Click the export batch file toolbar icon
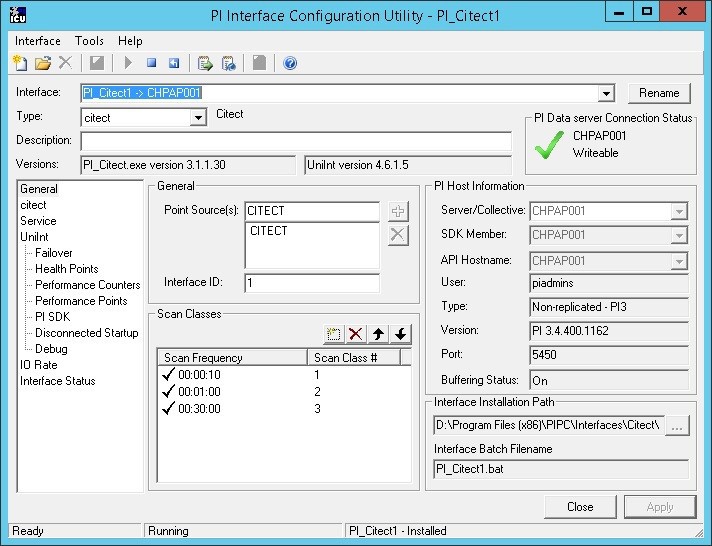 [205, 63]
